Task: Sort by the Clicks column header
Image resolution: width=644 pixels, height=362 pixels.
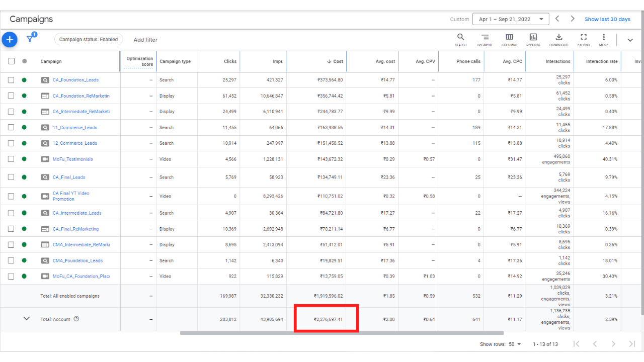Action: [230, 61]
